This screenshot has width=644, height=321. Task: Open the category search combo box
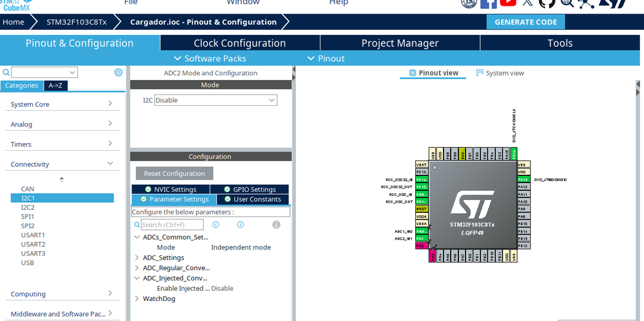(44, 73)
